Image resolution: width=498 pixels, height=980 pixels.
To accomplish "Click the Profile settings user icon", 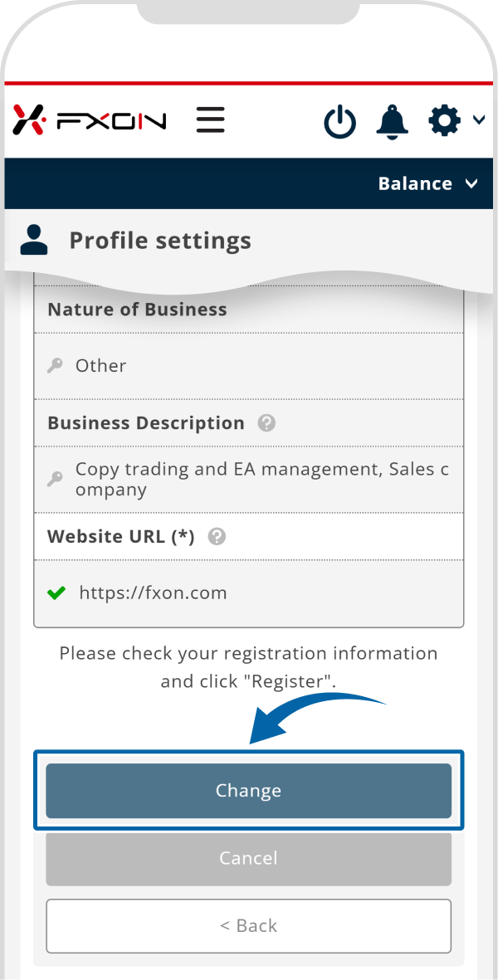I will (x=34, y=240).
